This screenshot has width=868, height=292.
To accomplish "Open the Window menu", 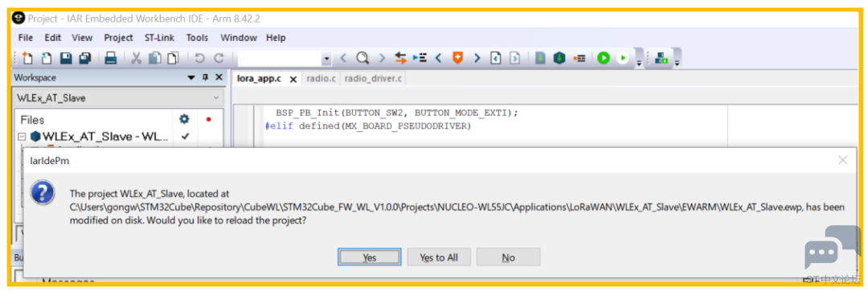I will click(239, 38).
